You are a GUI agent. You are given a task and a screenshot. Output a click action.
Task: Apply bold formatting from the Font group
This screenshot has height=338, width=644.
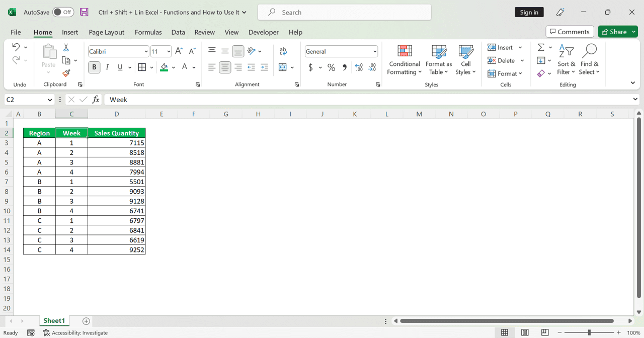point(94,67)
